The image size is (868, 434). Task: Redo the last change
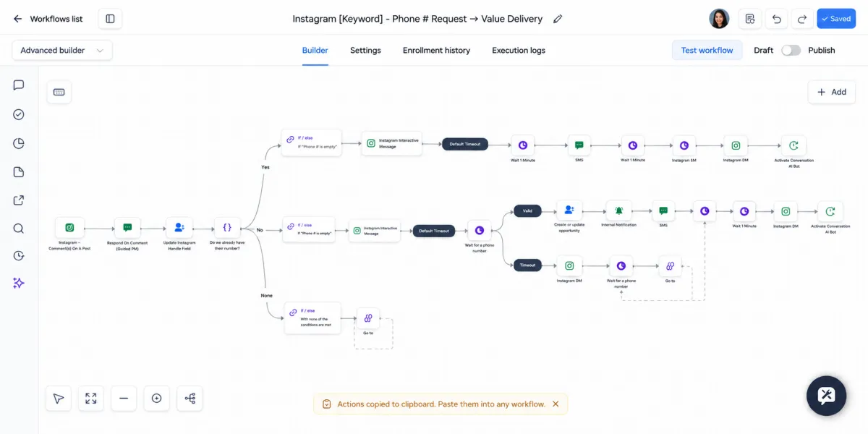(801, 19)
